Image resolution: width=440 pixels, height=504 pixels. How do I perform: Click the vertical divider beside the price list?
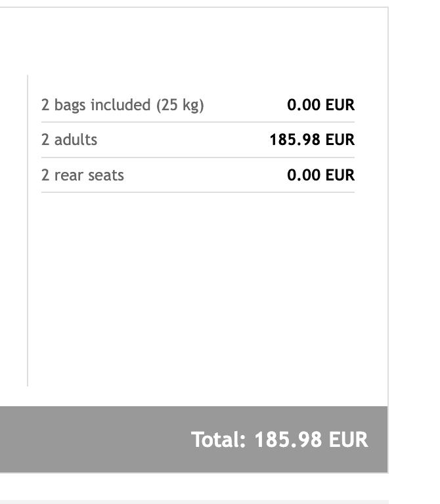(x=28, y=230)
